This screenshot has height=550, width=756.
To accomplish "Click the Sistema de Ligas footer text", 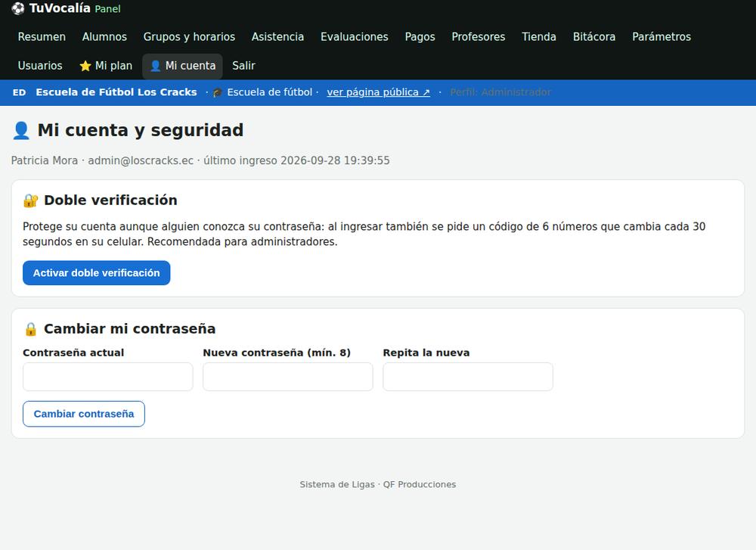I will coord(337,484).
